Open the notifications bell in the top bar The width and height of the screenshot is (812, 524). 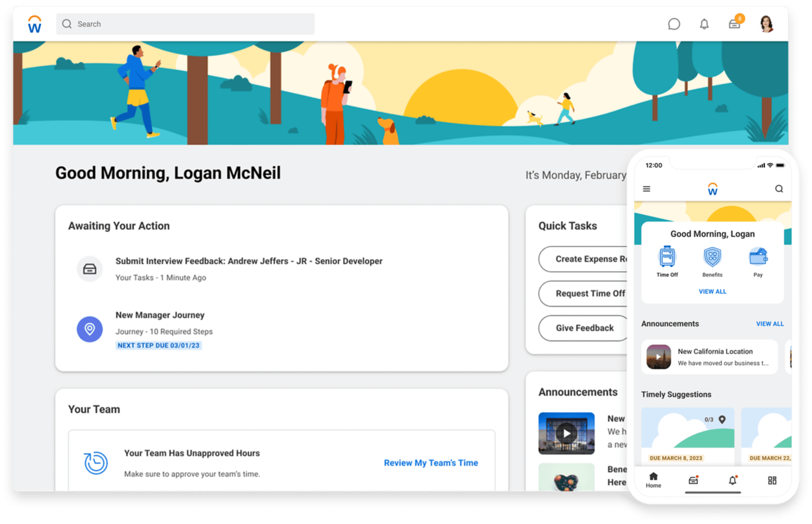(x=704, y=24)
